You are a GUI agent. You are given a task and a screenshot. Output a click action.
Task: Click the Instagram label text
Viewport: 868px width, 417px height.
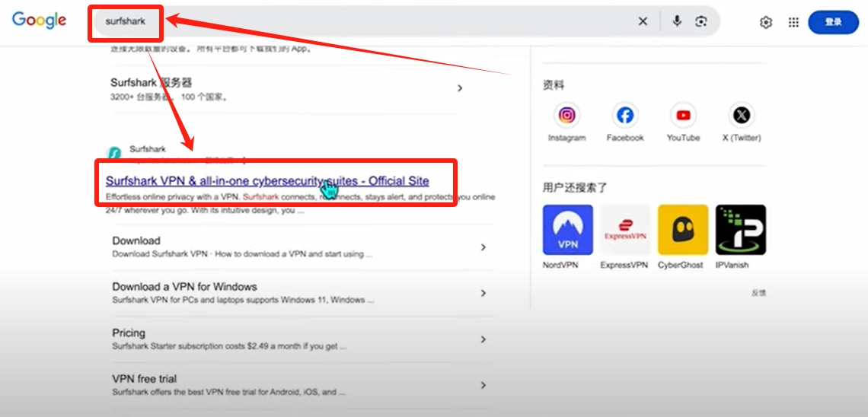pos(566,138)
